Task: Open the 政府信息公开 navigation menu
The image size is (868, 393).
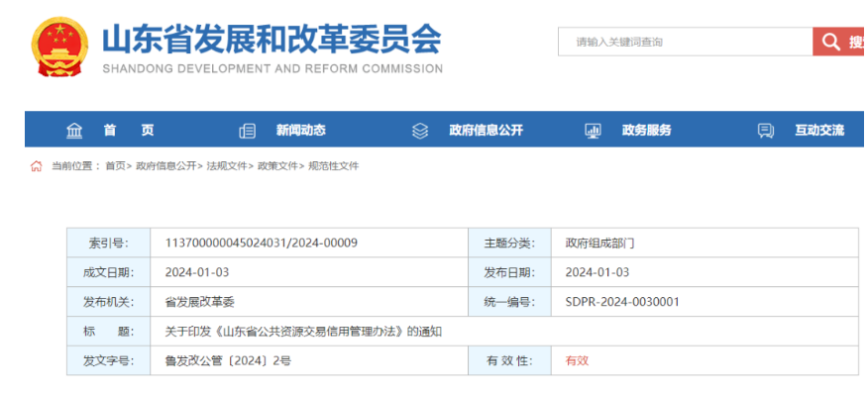Action: pos(487,131)
